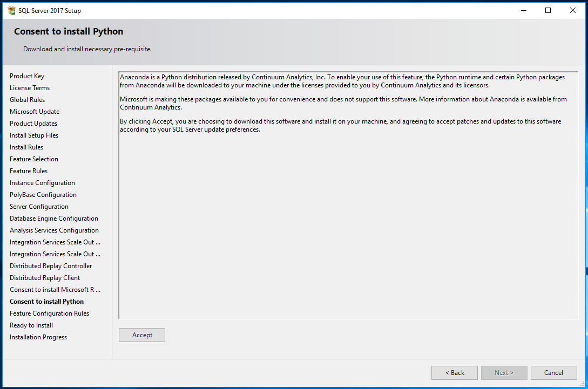The image size is (588, 389).
Task: Maximize the setup window
Action: [x=548, y=10]
